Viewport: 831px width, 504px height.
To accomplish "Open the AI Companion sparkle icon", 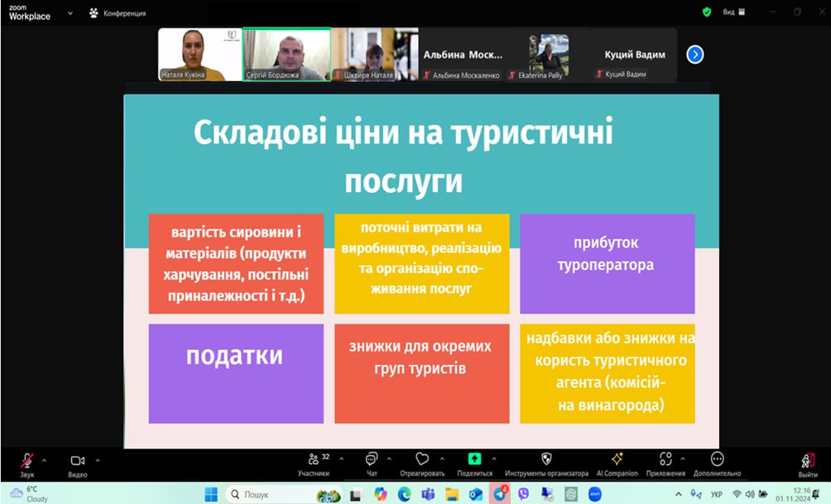I will (617, 458).
